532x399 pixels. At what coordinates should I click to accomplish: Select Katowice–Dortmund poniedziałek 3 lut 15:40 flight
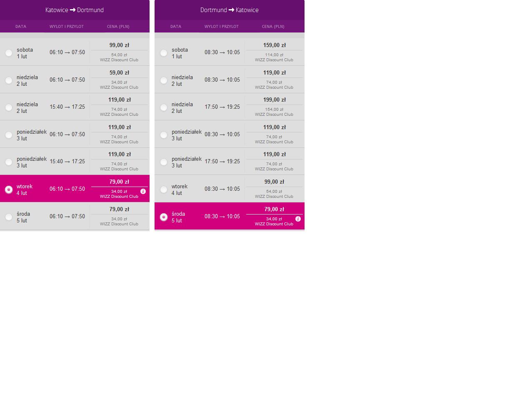[x=9, y=162]
